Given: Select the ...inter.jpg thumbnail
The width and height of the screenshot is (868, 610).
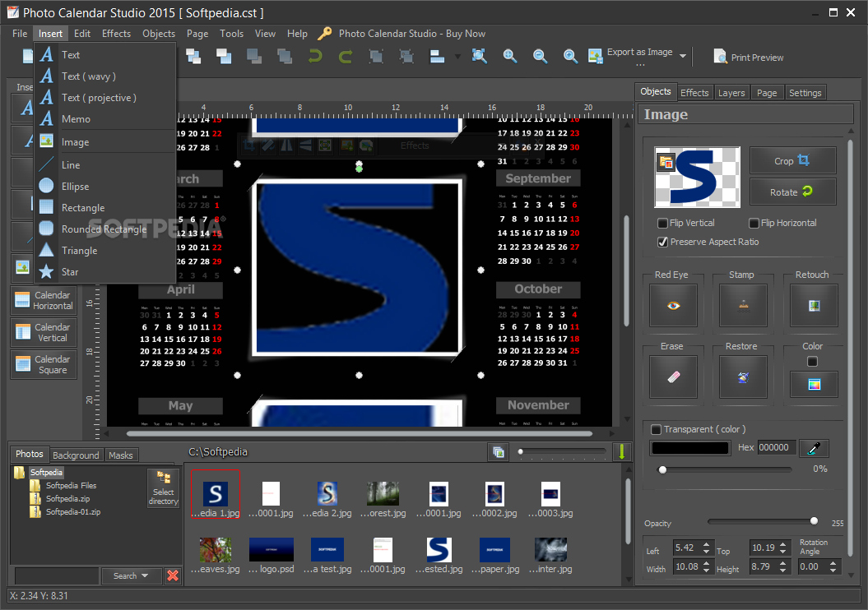Looking at the screenshot, I should [550, 555].
